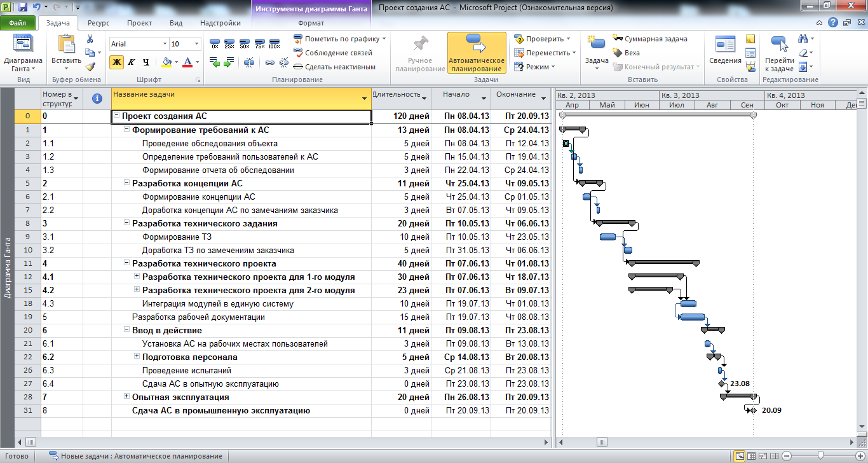Screen dimensions: 868x463
Task: Click the 23.08 milestone diamond in Gantt chart
Action: (x=721, y=384)
